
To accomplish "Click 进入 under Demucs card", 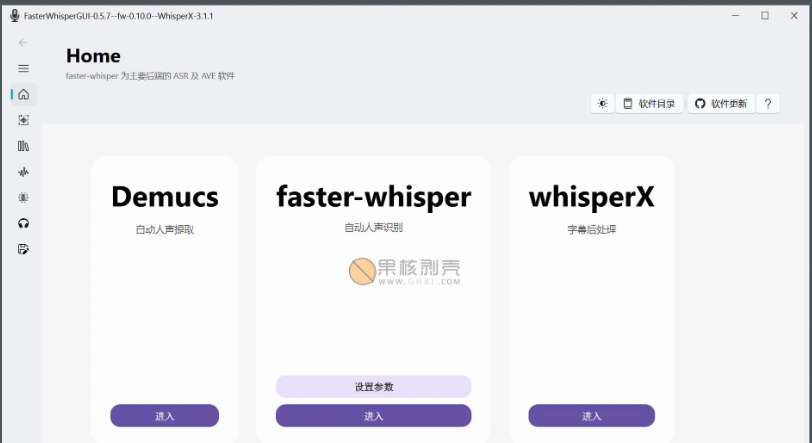I will point(165,416).
